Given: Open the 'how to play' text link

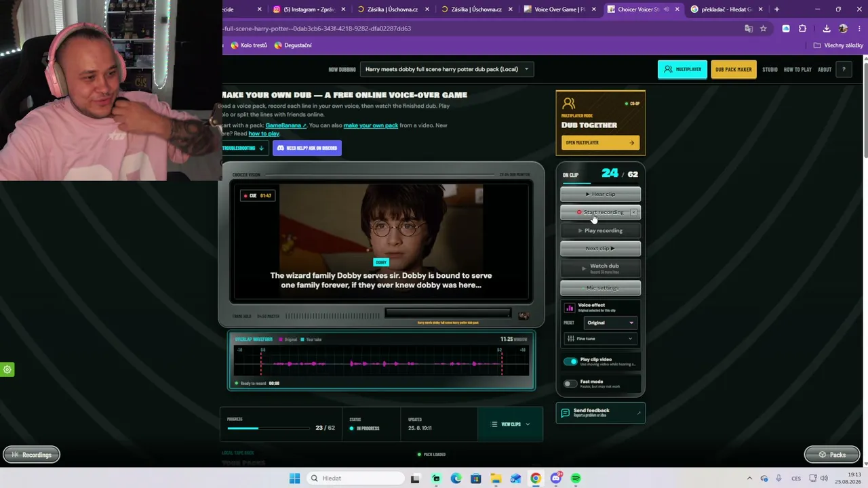Looking at the screenshot, I should (264, 134).
